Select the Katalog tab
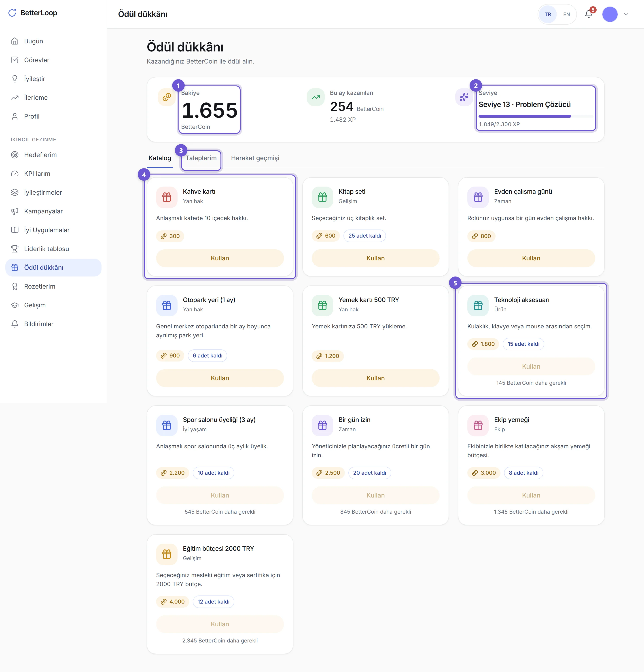644x672 pixels. [x=160, y=158]
